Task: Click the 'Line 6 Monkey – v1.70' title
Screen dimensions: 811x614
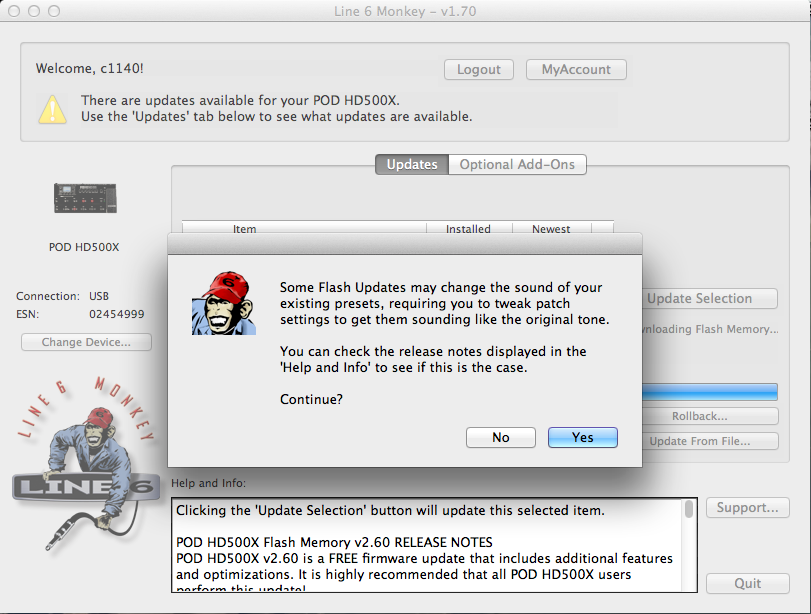Action: (405, 11)
